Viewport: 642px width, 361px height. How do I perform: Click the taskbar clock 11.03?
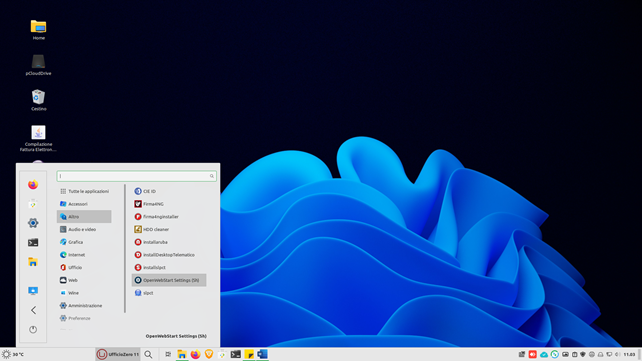(x=629, y=354)
